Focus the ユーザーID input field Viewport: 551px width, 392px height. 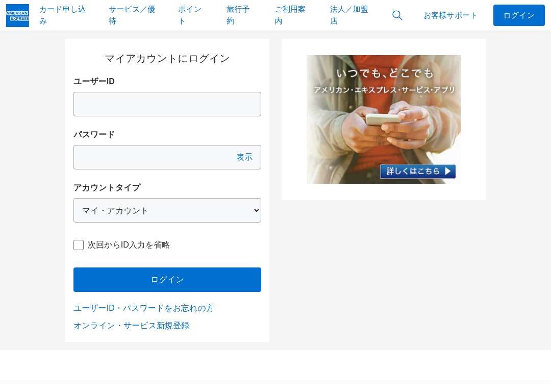pyautogui.click(x=167, y=104)
